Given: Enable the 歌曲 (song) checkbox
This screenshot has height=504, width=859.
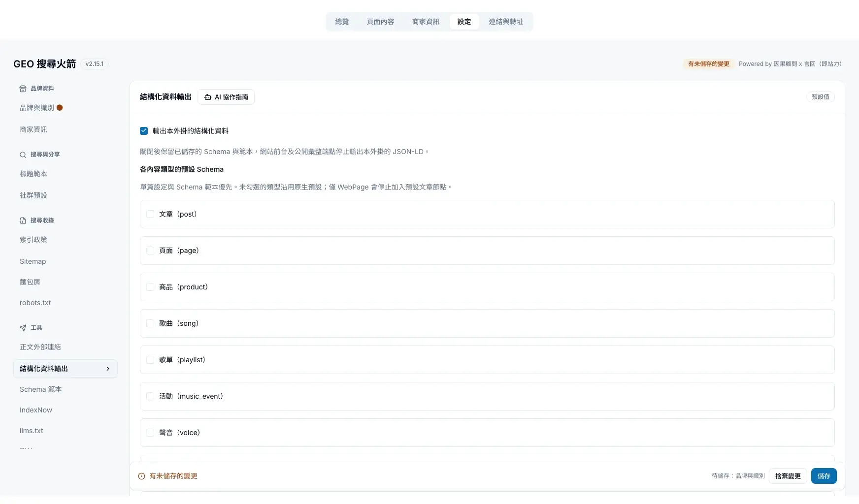Looking at the screenshot, I should pos(150,323).
